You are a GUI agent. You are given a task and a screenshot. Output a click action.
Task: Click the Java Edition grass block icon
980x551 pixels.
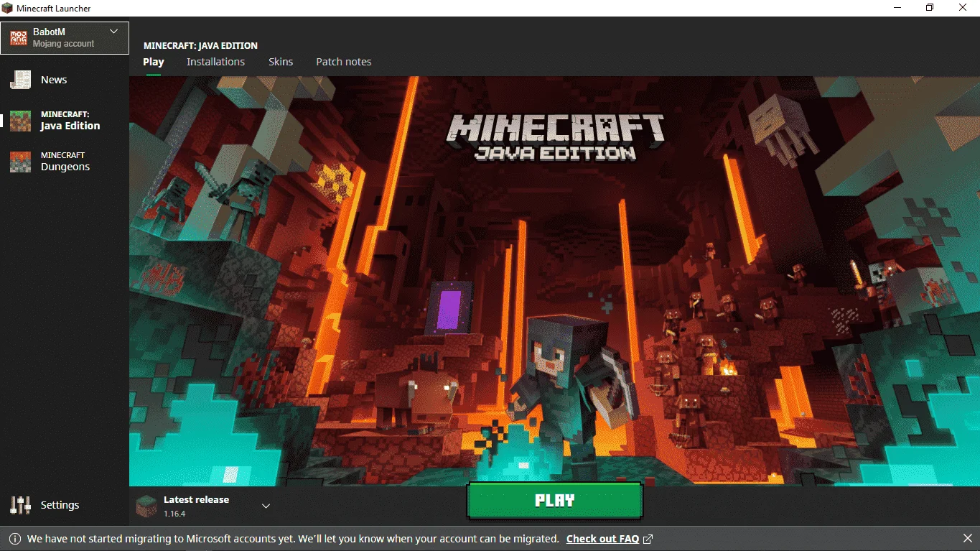coord(20,121)
